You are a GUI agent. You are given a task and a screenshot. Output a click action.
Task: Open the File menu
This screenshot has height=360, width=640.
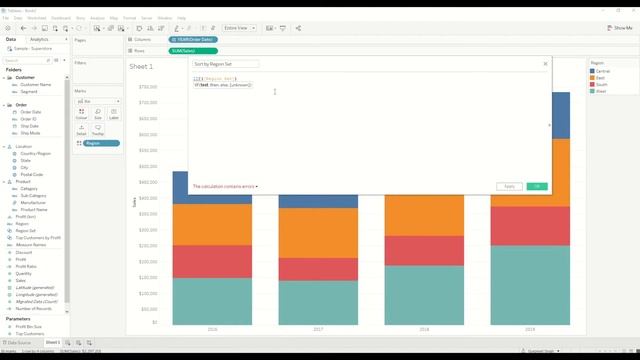6,18
